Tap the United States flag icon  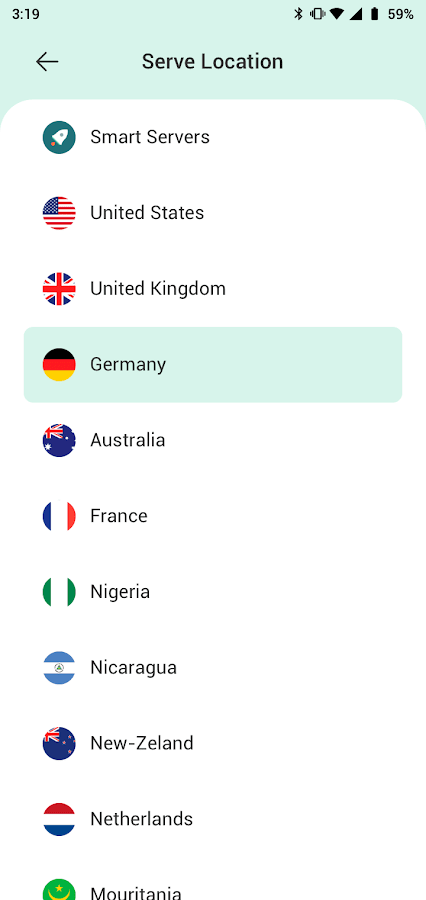[59, 213]
